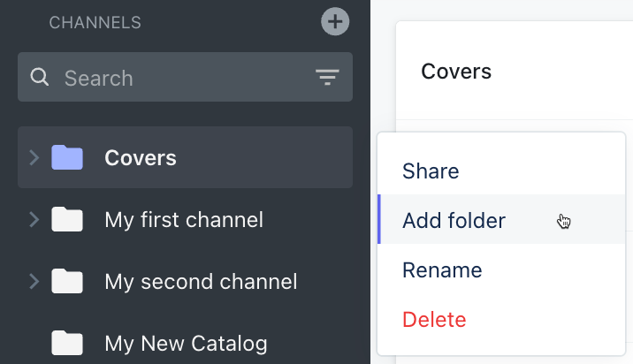The height and width of the screenshot is (364, 633).
Task: Click the Covers folder icon
Action: click(67, 158)
